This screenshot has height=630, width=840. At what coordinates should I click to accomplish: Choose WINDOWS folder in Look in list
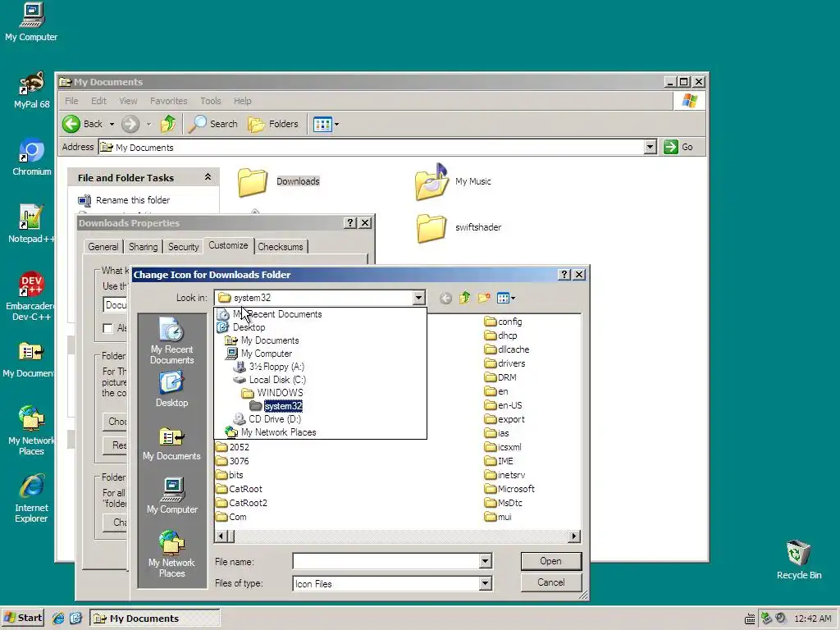(272, 393)
